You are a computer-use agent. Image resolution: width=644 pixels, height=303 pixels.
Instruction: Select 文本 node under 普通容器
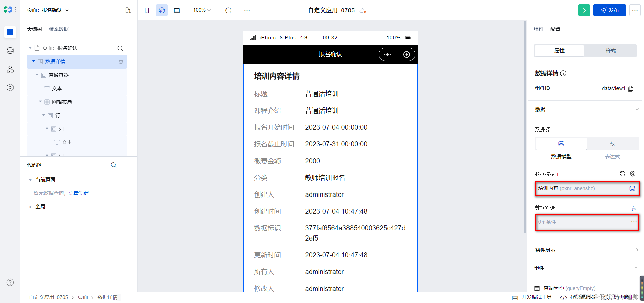click(57, 89)
